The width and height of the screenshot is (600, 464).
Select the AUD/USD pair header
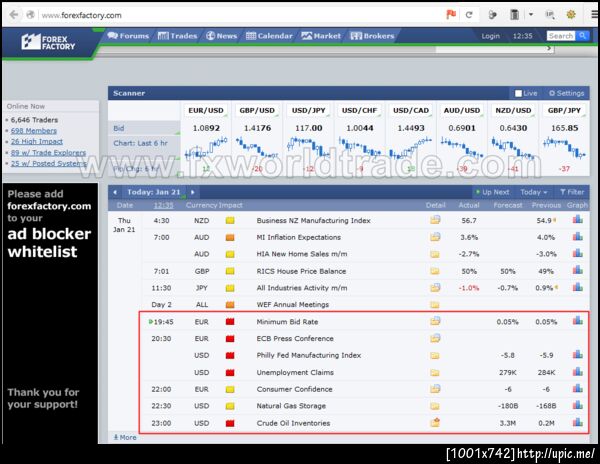pyautogui.click(x=462, y=111)
